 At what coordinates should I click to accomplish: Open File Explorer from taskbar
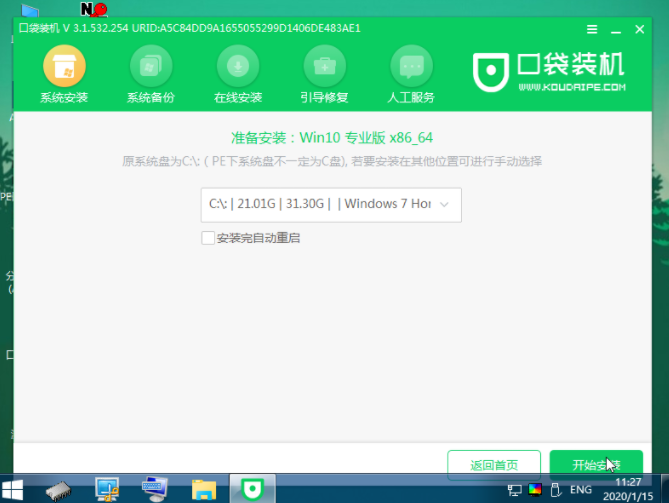coord(204,489)
